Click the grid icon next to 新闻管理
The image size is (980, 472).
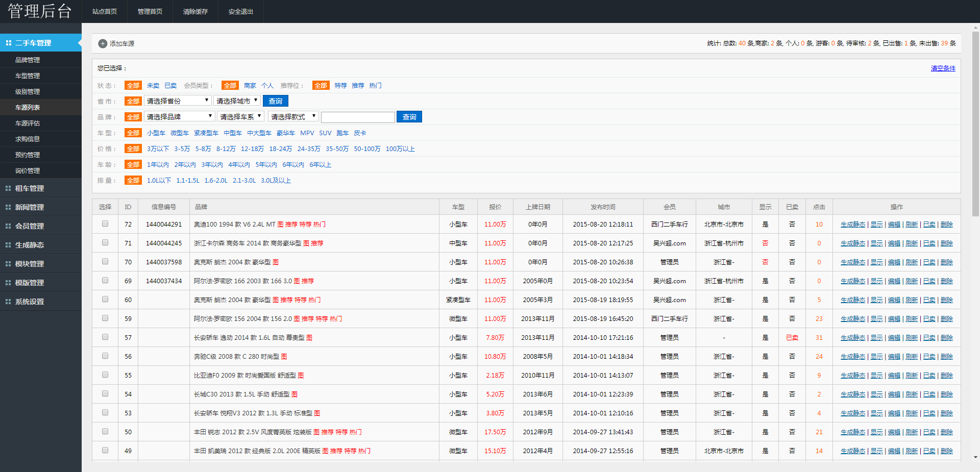pos(8,207)
